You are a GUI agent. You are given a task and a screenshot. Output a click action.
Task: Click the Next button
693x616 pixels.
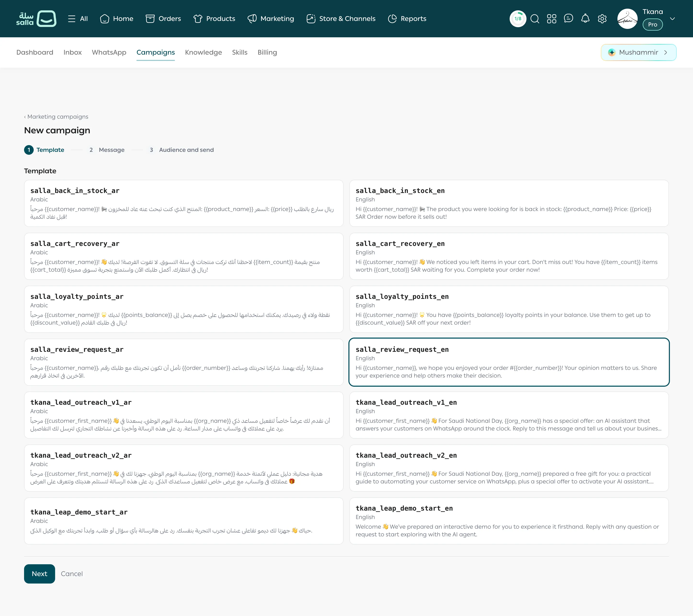(x=39, y=574)
